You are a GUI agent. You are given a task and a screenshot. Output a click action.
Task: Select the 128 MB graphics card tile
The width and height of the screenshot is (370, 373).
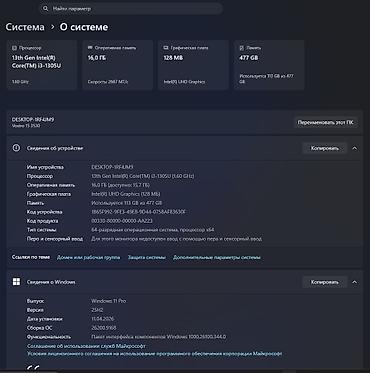pos(193,65)
